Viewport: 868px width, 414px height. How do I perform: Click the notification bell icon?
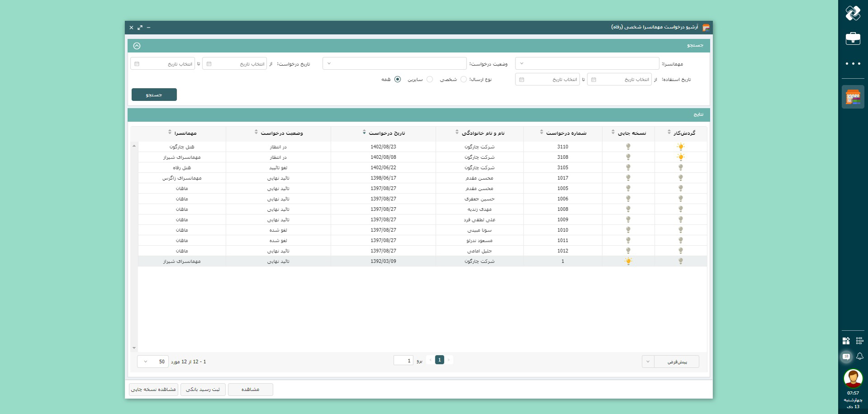coord(859,357)
